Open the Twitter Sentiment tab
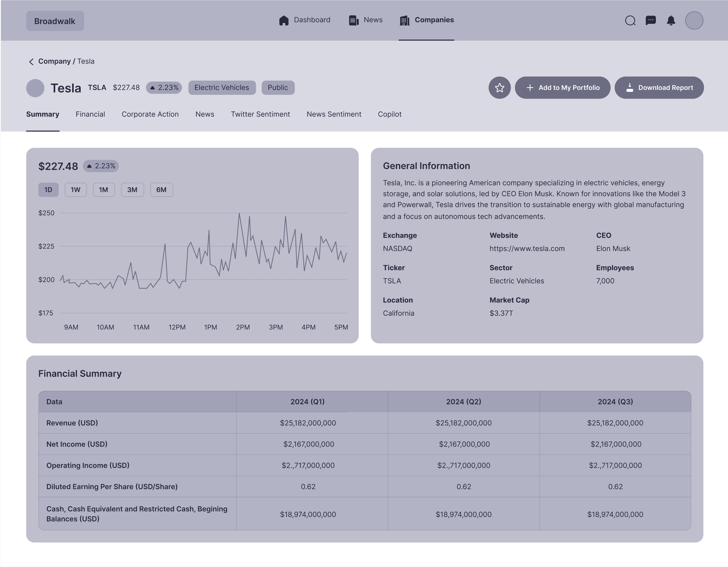 261,114
